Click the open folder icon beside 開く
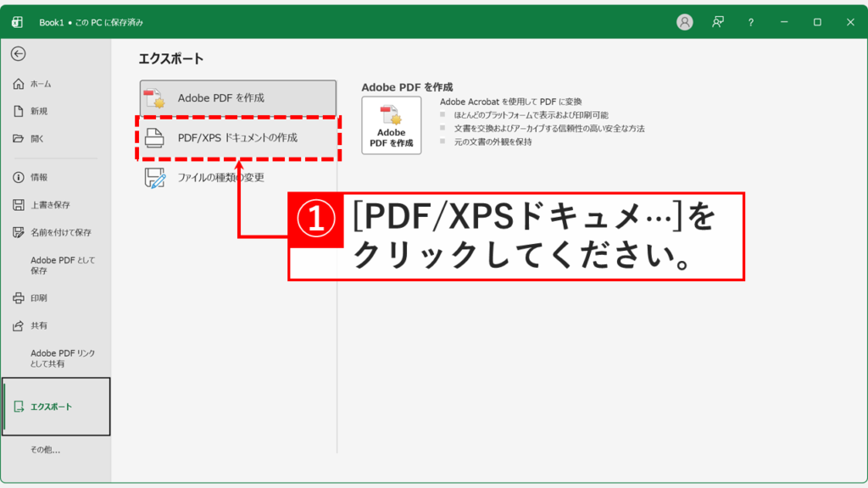This screenshot has height=488, width=868. pyautogui.click(x=19, y=138)
